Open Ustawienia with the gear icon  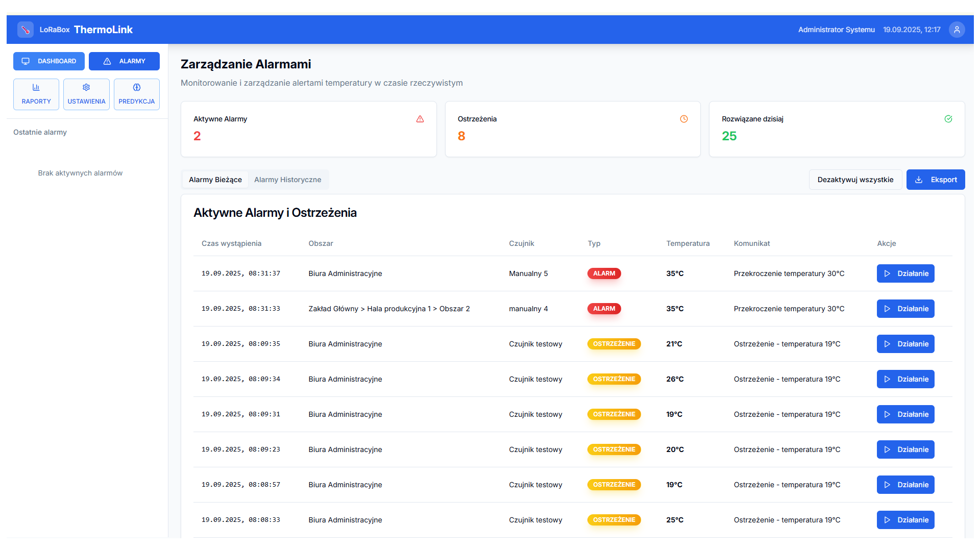(x=86, y=94)
